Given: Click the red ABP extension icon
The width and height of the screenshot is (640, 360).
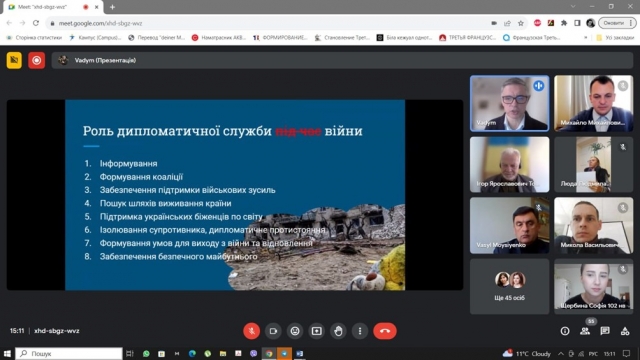Looking at the screenshot, I should (x=538, y=23).
